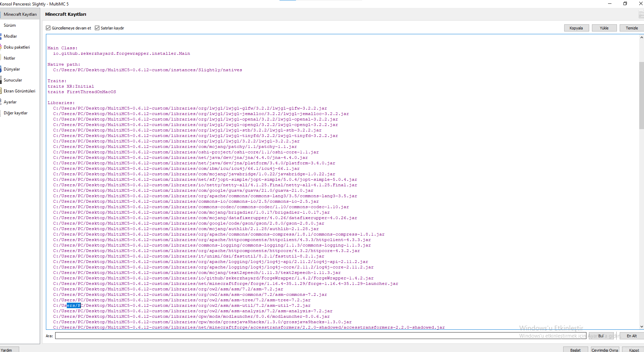
Task: Open the Ekran Görüntüleri page
Action: (x=20, y=91)
